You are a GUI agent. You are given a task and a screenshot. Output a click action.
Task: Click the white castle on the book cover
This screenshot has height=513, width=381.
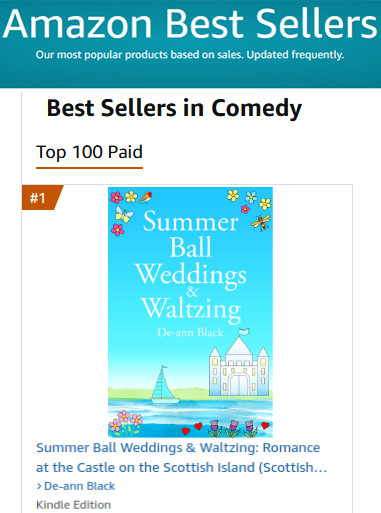point(239,366)
